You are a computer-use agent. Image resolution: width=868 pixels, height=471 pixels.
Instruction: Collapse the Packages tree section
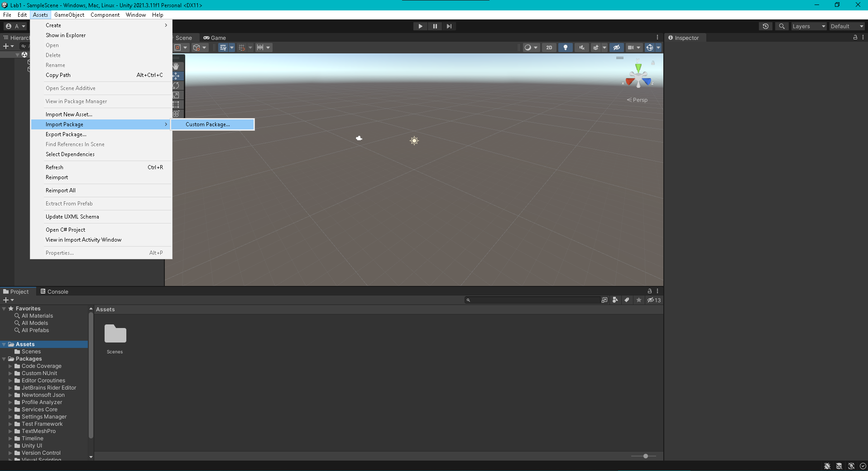pos(4,359)
